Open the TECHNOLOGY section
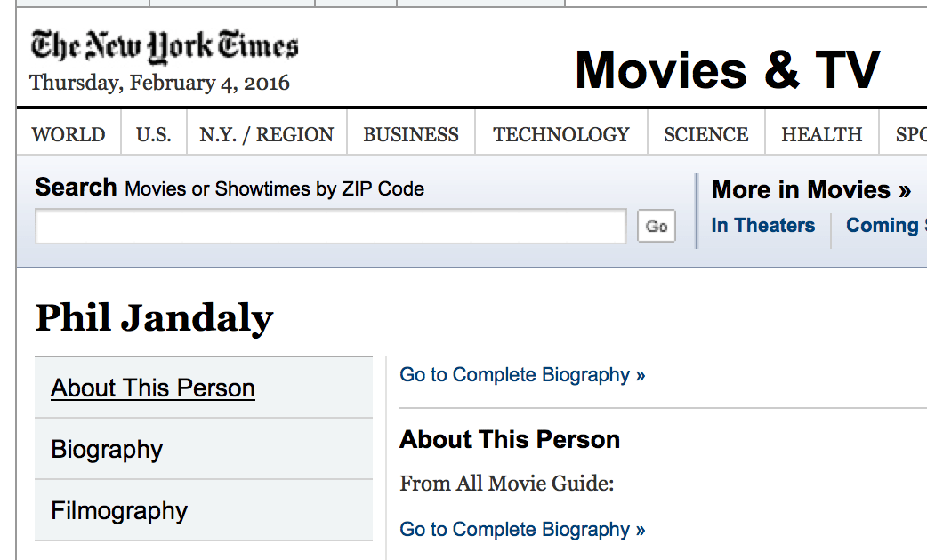 (x=560, y=133)
